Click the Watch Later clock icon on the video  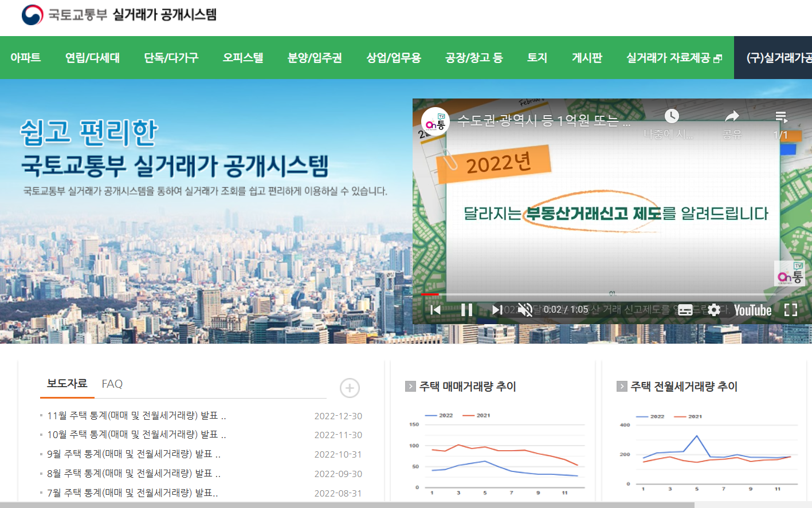click(x=672, y=116)
